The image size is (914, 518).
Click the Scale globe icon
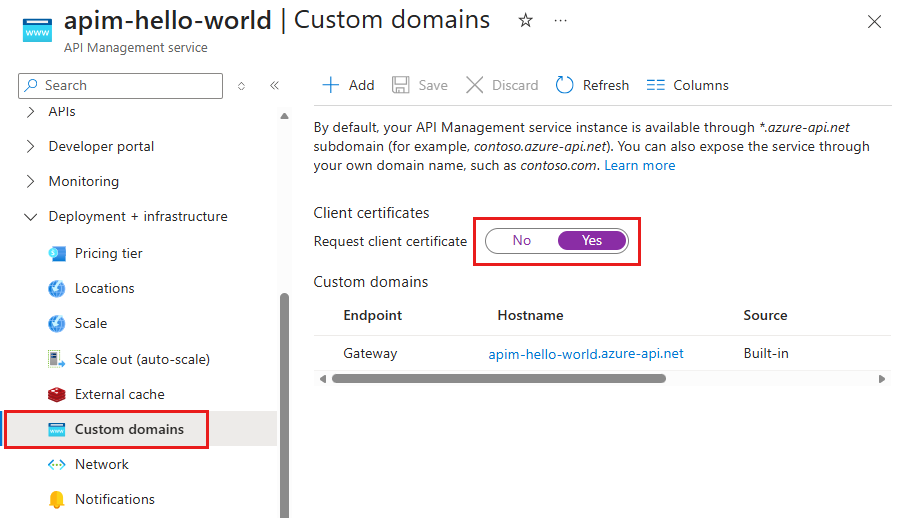tap(57, 323)
